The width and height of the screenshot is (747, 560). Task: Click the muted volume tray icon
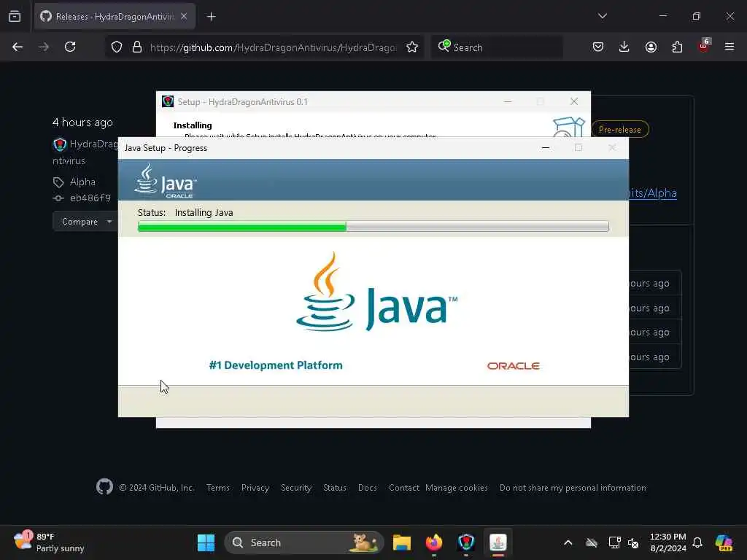pyautogui.click(x=634, y=542)
